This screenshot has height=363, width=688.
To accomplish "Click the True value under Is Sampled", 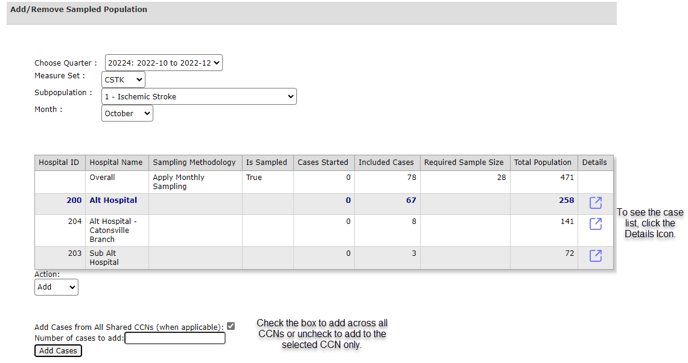I will tap(254, 177).
